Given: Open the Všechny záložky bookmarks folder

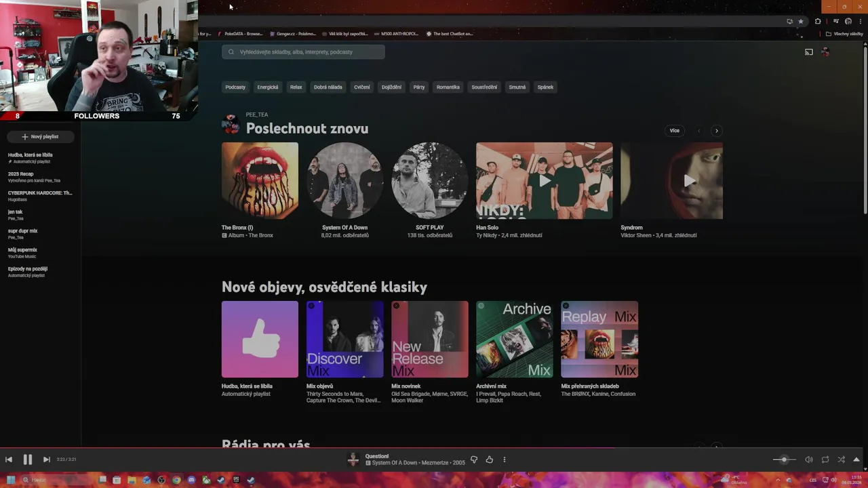Looking at the screenshot, I should pyautogui.click(x=844, y=33).
